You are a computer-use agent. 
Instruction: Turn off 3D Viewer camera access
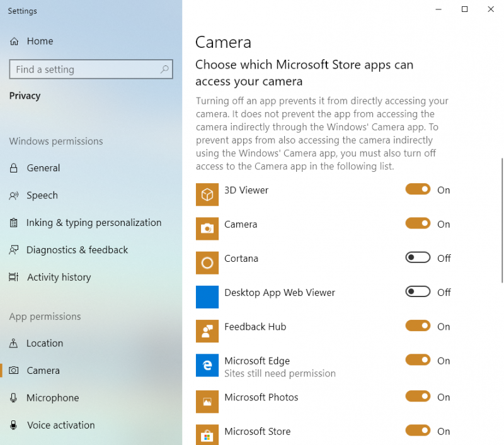(x=418, y=189)
